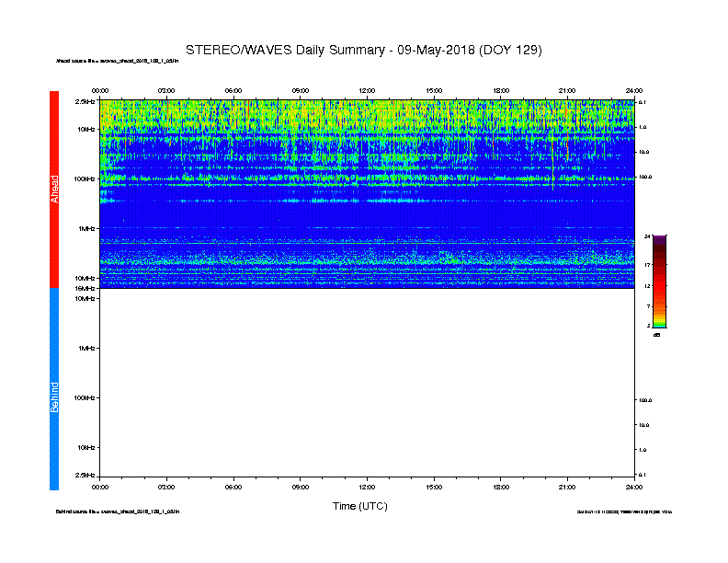This screenshot has height=563, width=728.
Task: Click the 100kHz label of Ahead plot
Action: 85,178
